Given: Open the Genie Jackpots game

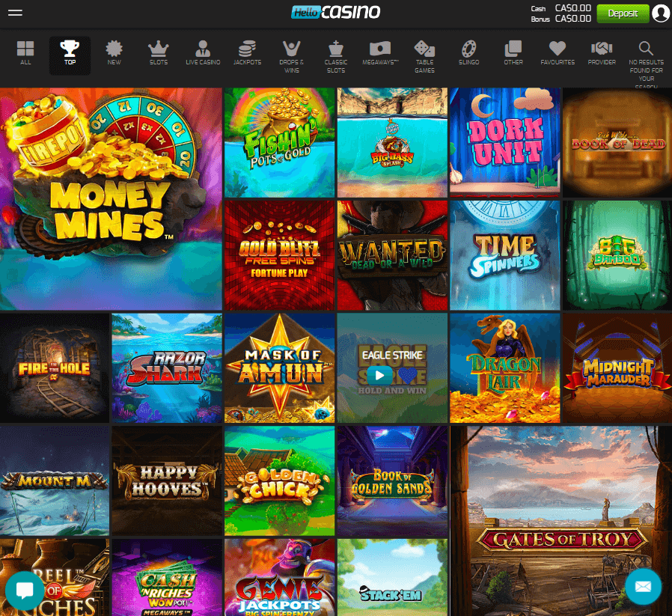Looking at the screenshot, I should [x=279, y=577].
